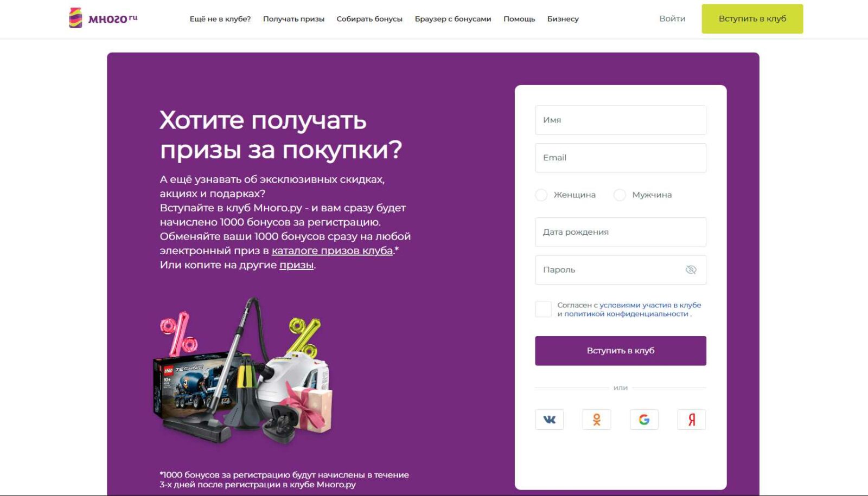This screenshot has height=496, width=868.
Task: Focus the Пароль input field
Action: click(621, 269)
